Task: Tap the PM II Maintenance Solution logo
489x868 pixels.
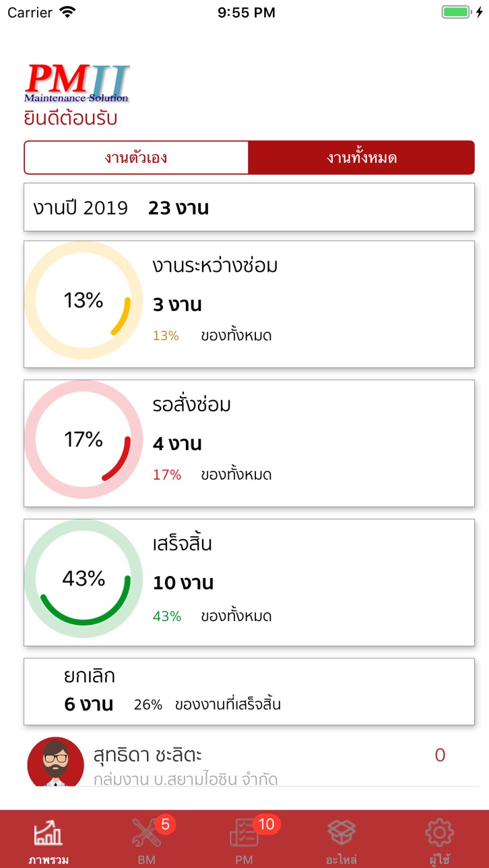Action: click(77, 83)
